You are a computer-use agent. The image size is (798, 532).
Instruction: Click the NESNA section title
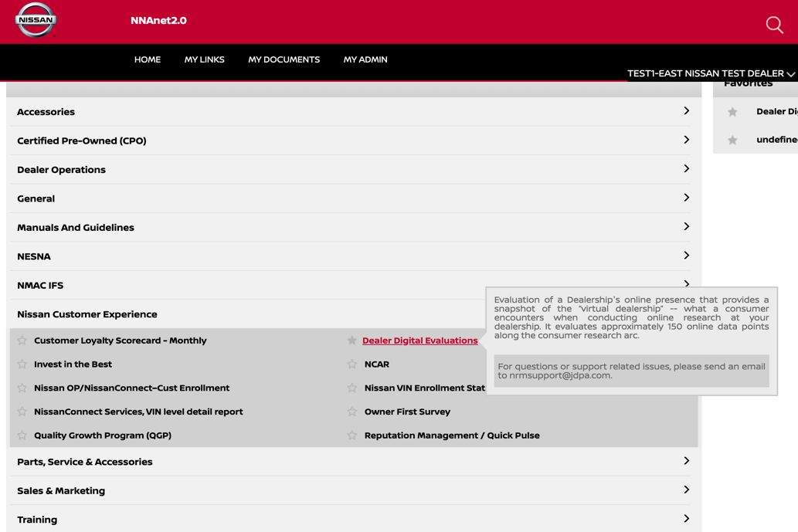[33, 256]
